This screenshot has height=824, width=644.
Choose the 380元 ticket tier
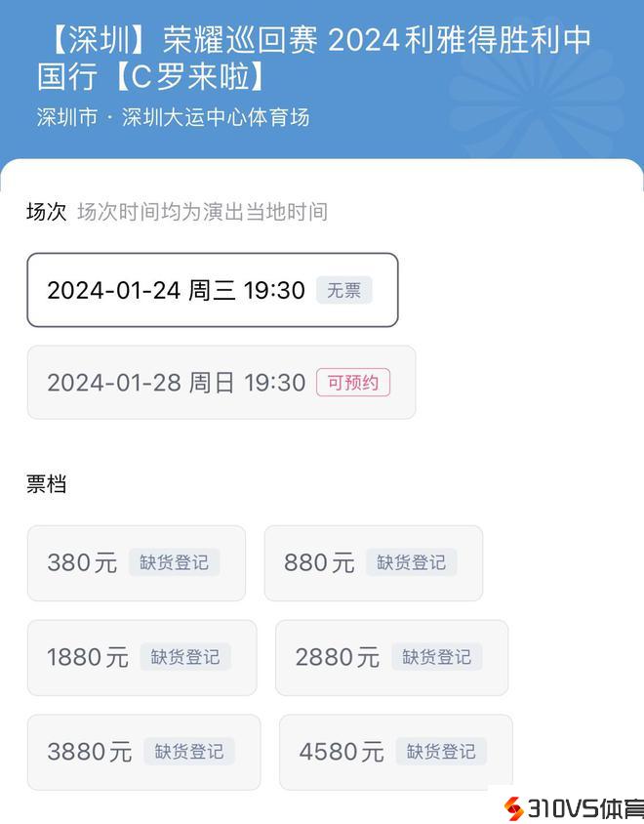(x=82, y=562)
